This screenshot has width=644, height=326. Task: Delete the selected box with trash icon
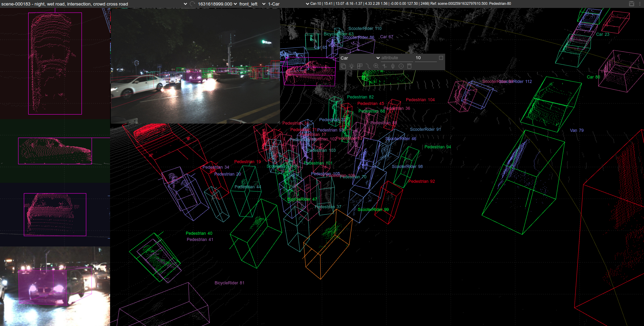click(x=409, y=66)
